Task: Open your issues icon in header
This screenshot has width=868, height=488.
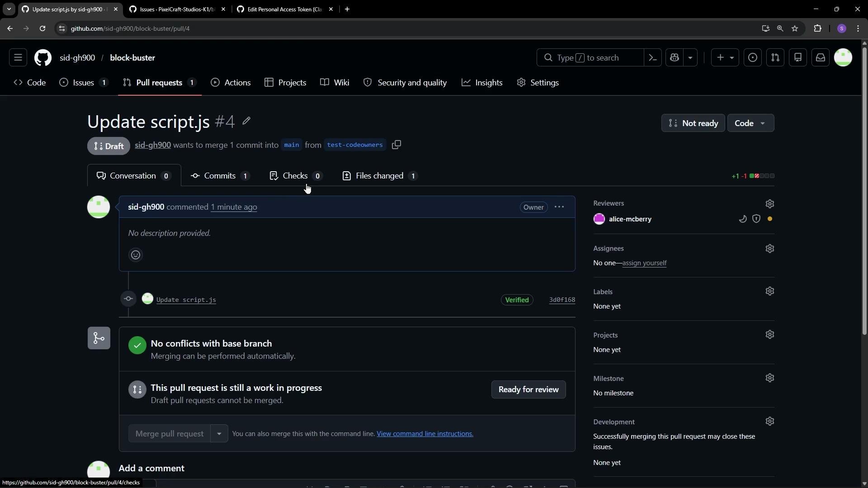Action: click(753, 58)
